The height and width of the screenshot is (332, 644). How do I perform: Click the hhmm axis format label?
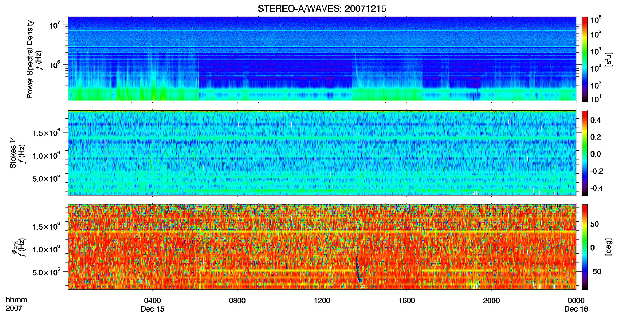coord(17,300)
